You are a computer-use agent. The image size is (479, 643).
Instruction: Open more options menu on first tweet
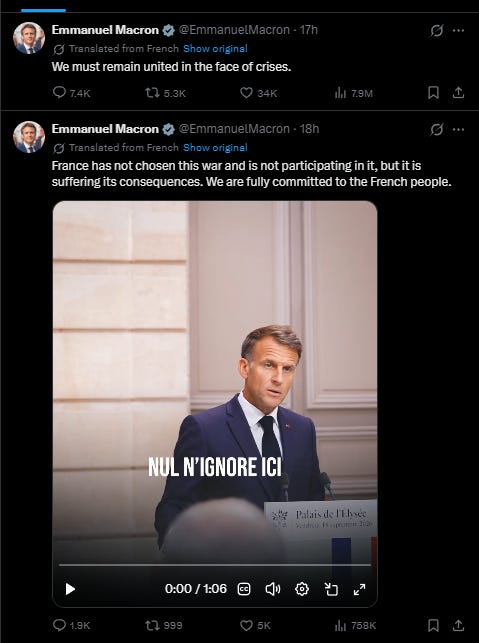(458, 31)
